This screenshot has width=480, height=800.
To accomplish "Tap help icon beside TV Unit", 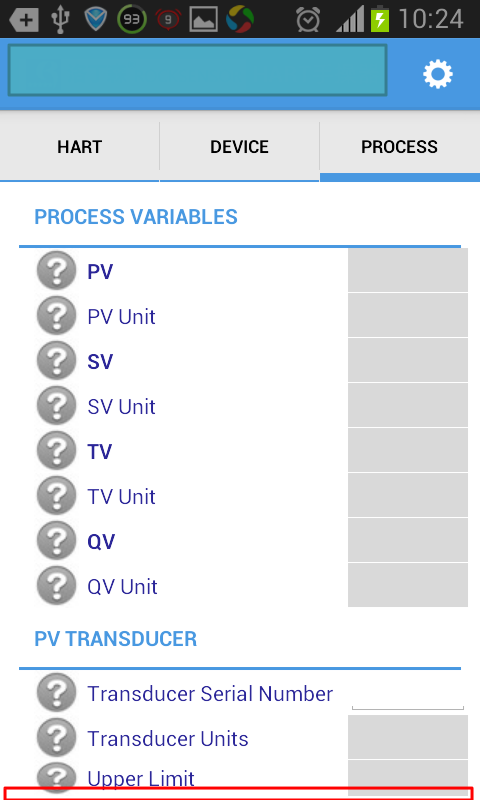I will [x=57, y=496].
